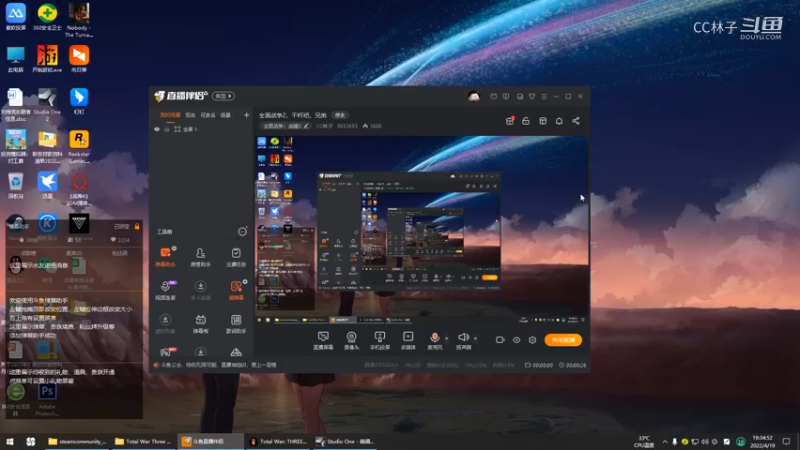The image size is (800, 450).
Task: Switch to 粉丝团 tab in danmu overlay
Action: click(x=120, y=253)
